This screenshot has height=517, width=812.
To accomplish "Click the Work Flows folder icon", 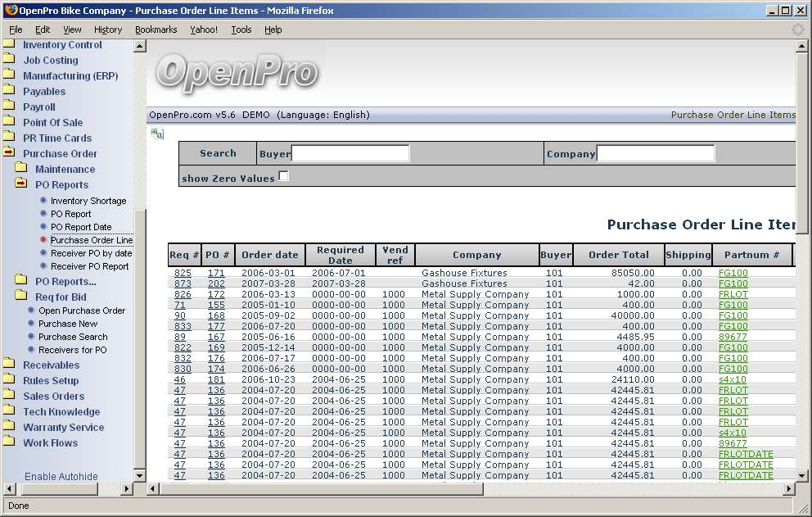I will pyautogui.click(x=9, y=442).
